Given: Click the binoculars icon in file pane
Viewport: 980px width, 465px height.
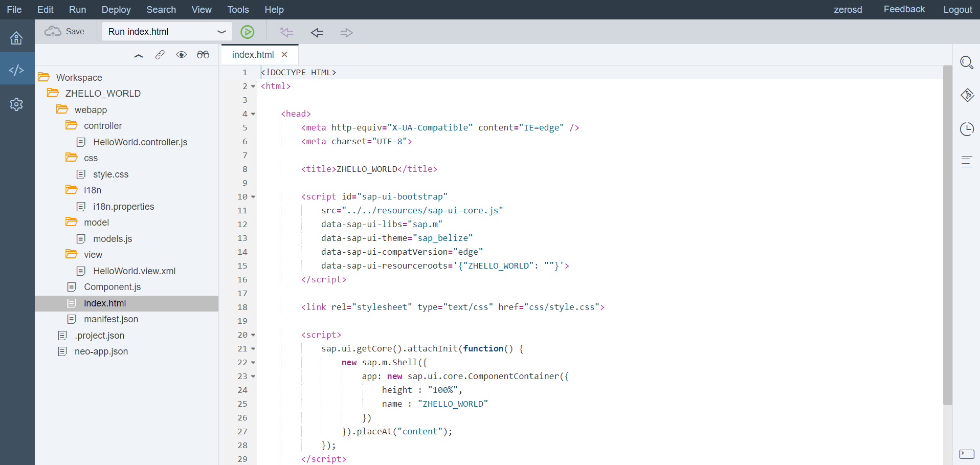Looking at the screenshot, I should click(203, 55).
